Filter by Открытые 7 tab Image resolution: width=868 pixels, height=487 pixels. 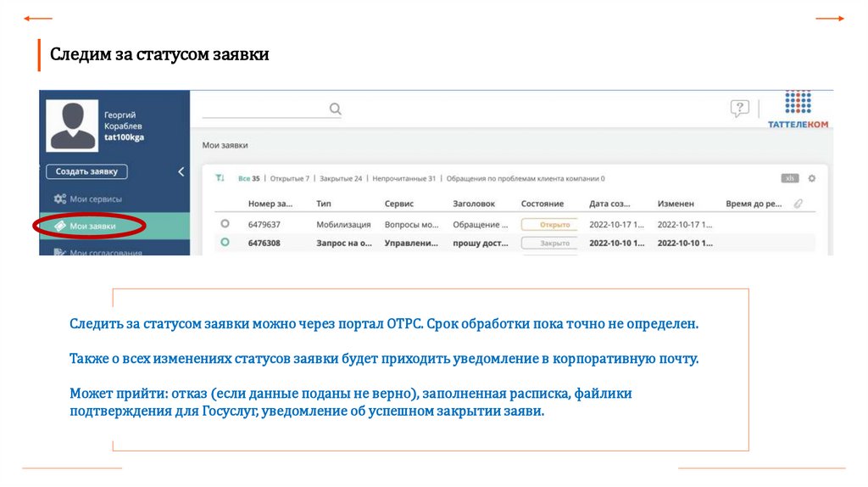(x=291, y=179)
